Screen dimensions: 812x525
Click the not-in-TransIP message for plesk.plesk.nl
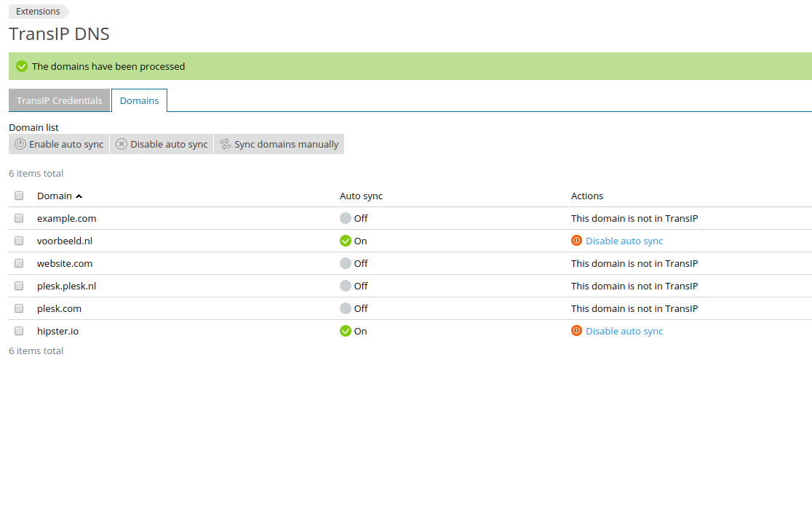coord(634,286)
